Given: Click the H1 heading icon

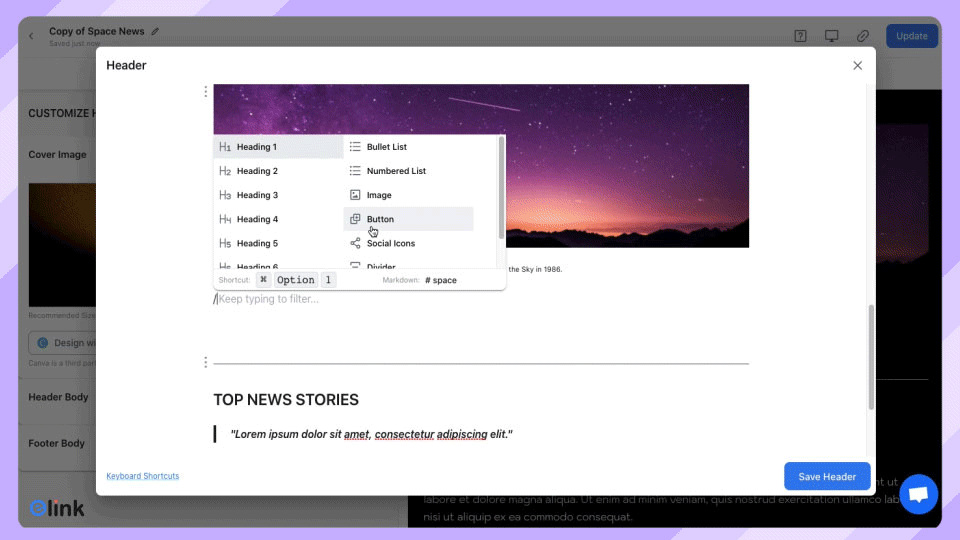Looking at the screenshot, I should (x=225, y=147).
